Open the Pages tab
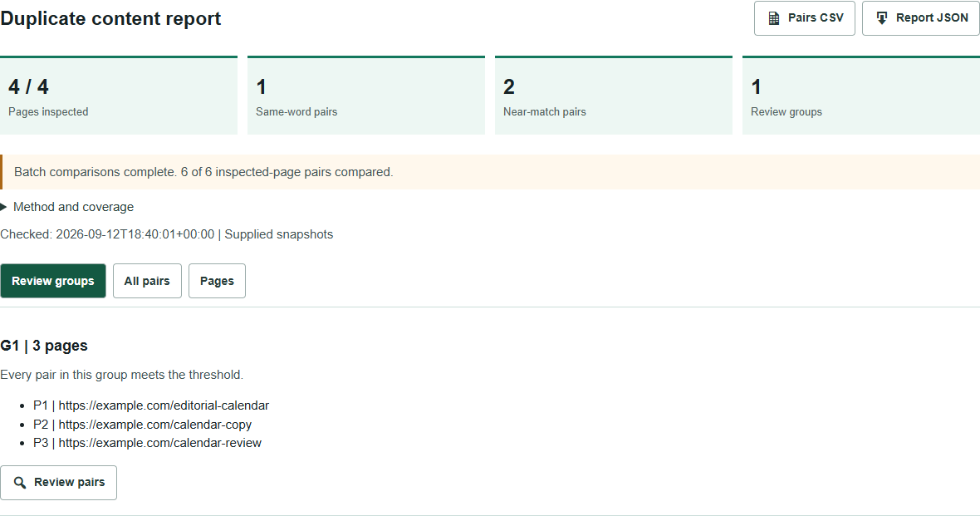980x516 pixels. click(x=217, y=281)
